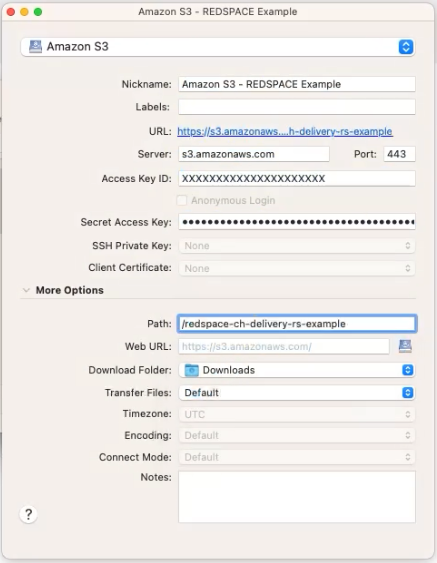This screenshot has height=563, width=437.
Task: Open the help question mark button
Action: click(28, 514)
